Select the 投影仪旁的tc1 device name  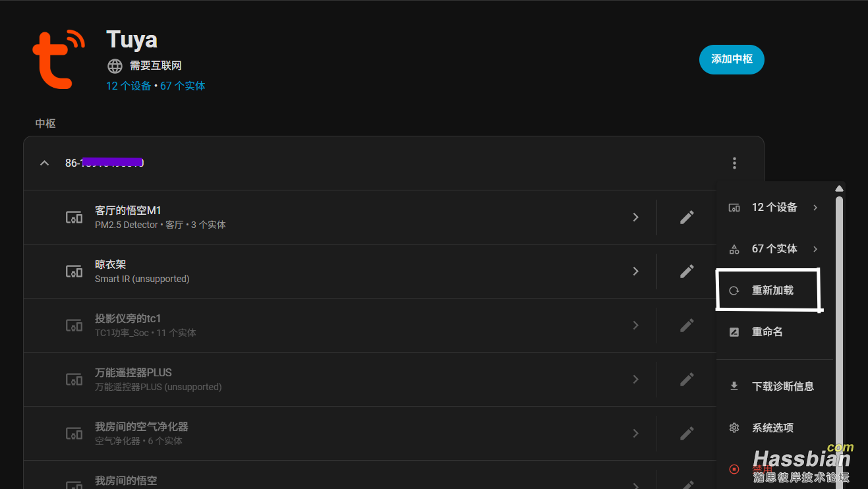[128, 318]
